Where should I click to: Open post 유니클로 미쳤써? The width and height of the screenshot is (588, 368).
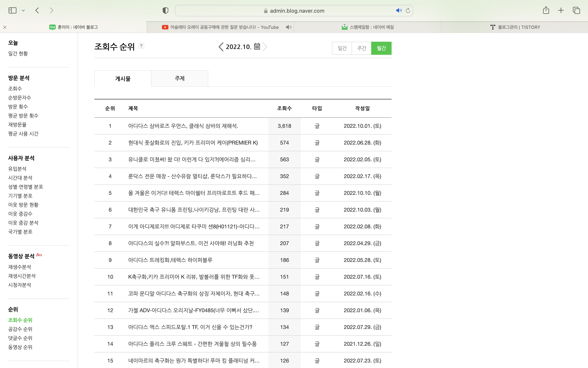click(x=192, y=159)
